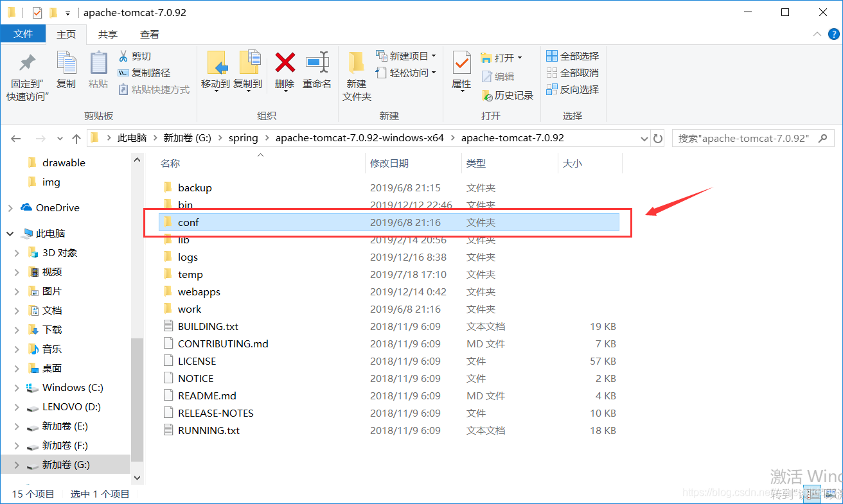Click the Copy to (复制到) icon
Viewport: 843px width, 504px height.
pos(249,63)
